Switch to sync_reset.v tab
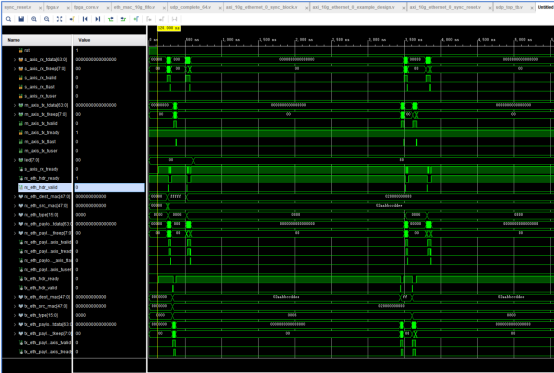 [x=18, y=7]
